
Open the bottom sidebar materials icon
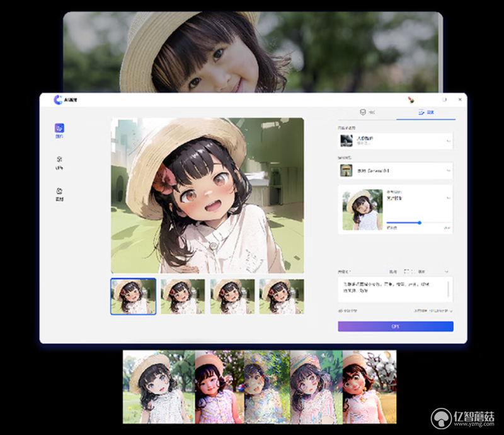pos(59,191)
